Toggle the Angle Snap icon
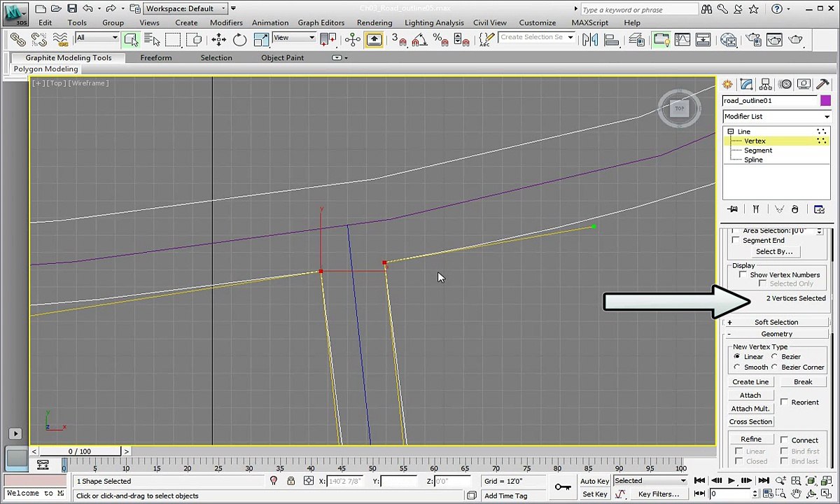 420,39
